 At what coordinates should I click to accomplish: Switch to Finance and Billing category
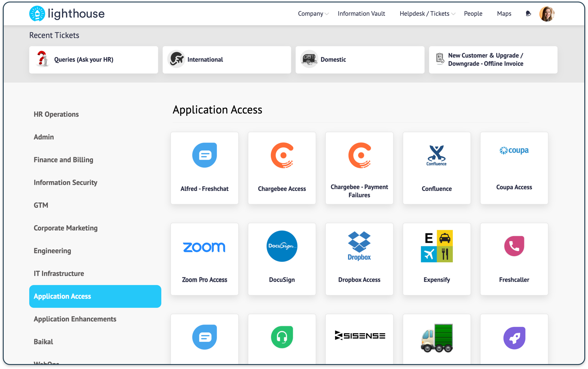coord(63,160)
